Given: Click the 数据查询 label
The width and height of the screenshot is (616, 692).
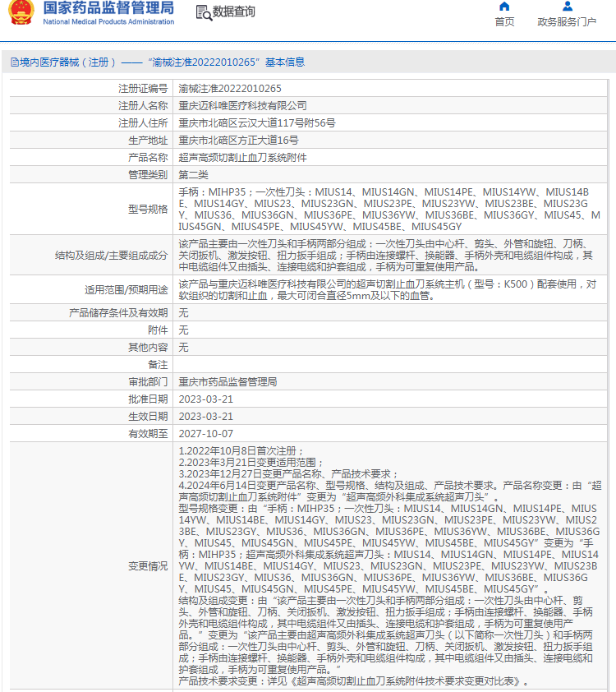Looking at the screenshot, I should pyautogui.click(x=234, y=12).
